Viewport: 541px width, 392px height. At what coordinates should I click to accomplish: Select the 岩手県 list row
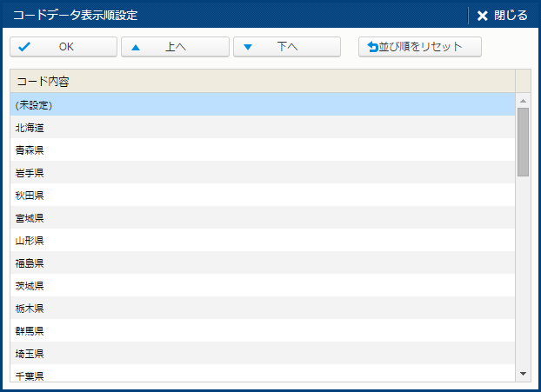coord(261,173)
